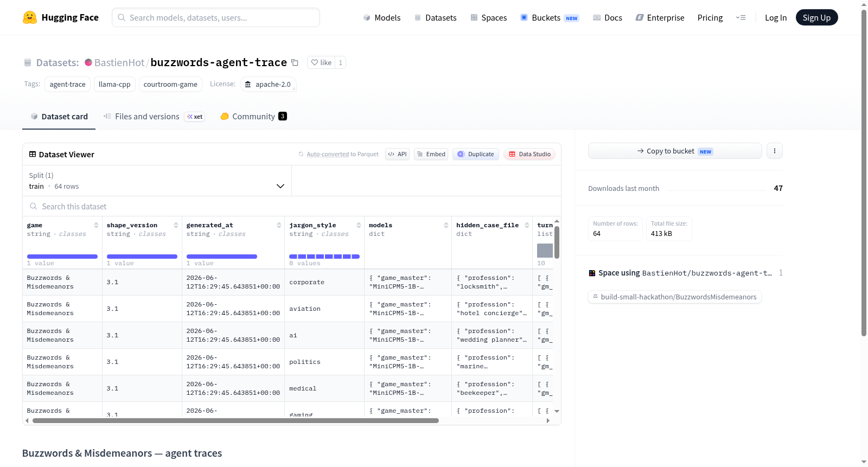Viewport: 868px width, 467px height.
Task: Open build-small-hackathon/BuzzwordsMisdemeanors space
Action: pos(675,297)
